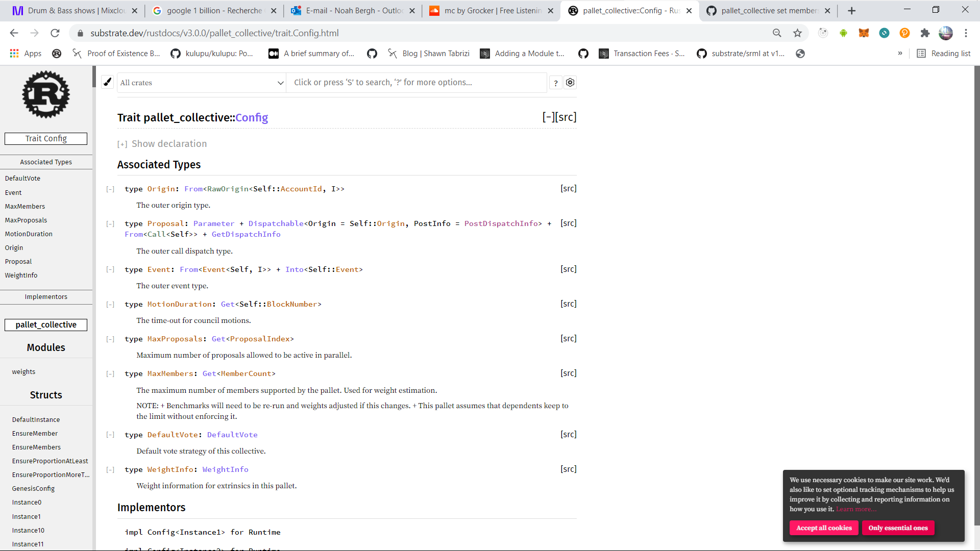Click the teal circular extension icon
The width and height of the screenshot is (980, 551).
[x=884, y=33]
